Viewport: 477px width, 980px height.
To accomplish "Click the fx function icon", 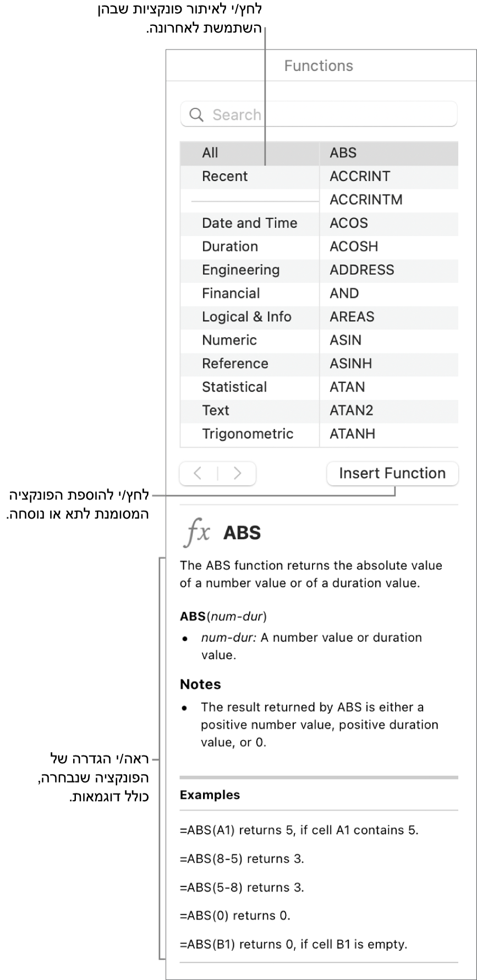I will pos(197,533).
